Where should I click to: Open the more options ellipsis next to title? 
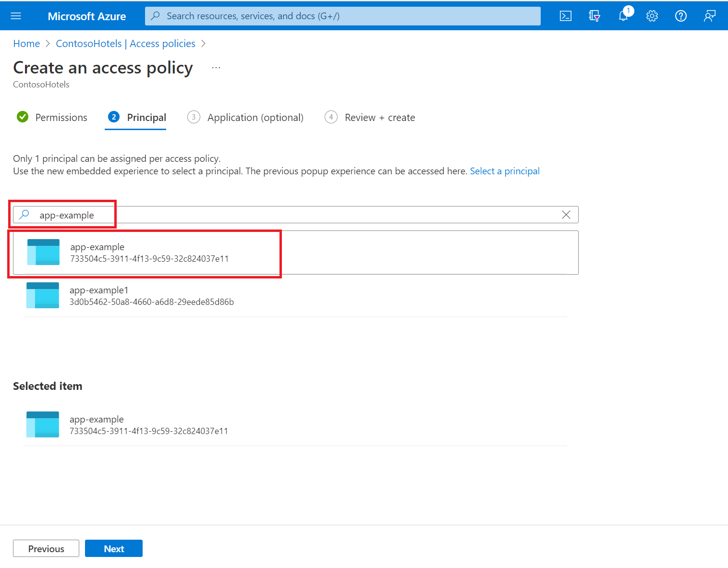tap(216, 67)
